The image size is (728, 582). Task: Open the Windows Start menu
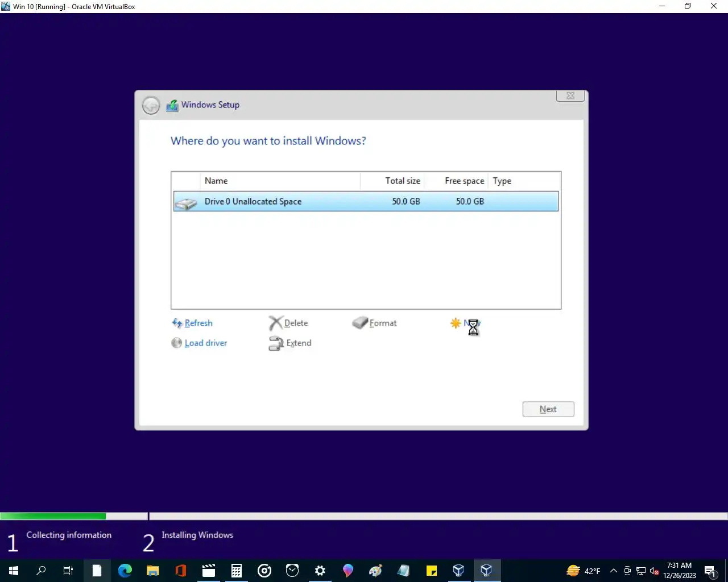tap(14, 570)
